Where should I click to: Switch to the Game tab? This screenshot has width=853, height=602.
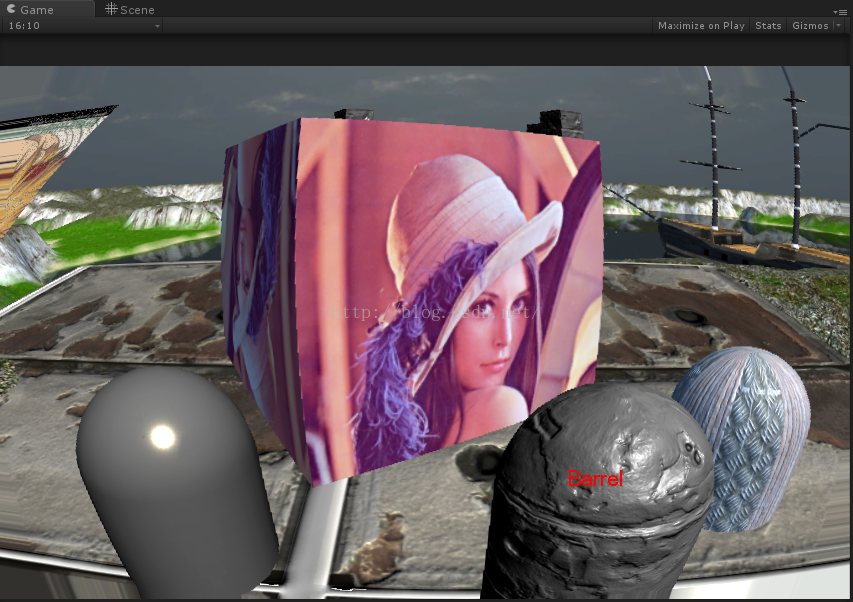tap(47, 9)
